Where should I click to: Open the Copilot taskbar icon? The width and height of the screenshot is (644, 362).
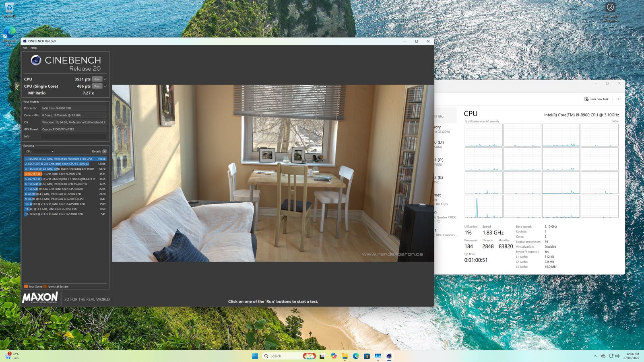(x=334, y=356)
